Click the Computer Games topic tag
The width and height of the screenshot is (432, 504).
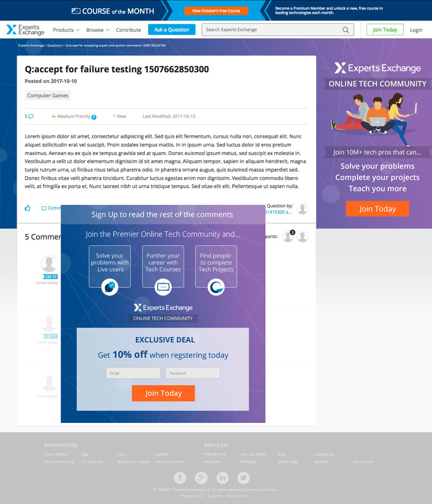48,95
